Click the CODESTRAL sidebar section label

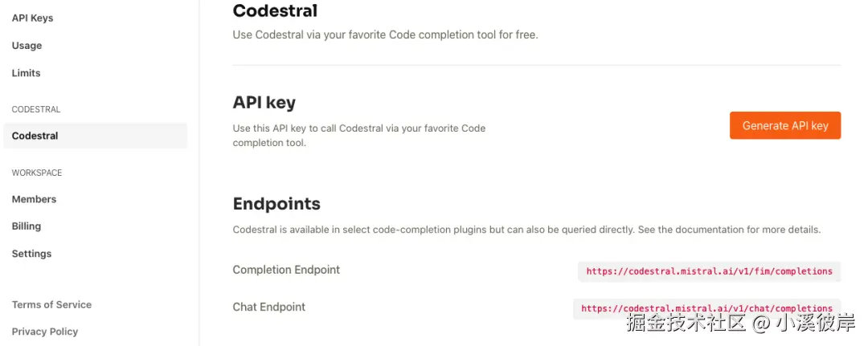coord(35,109)
